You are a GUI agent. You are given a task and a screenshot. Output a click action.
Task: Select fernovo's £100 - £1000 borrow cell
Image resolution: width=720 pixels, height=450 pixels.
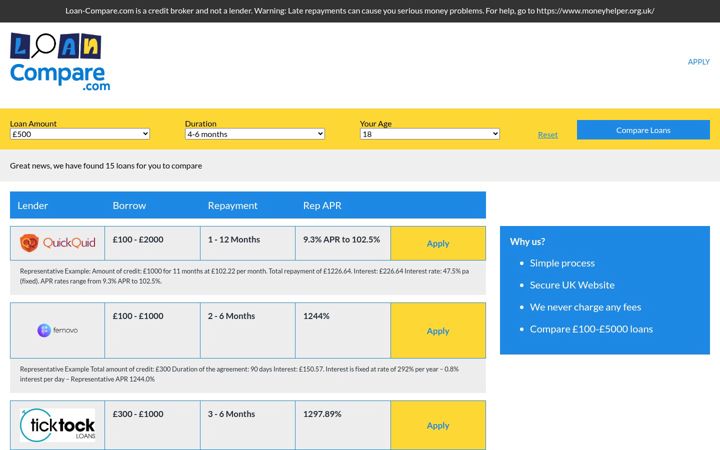pyautogui.click(x=152, y=331)
